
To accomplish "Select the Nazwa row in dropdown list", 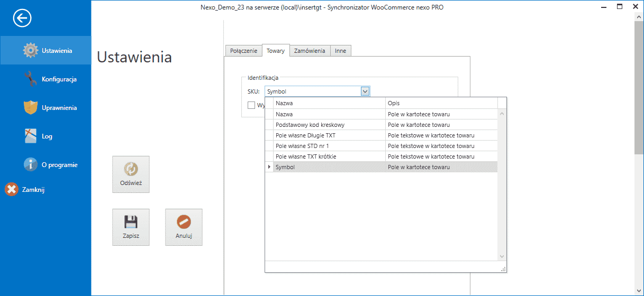I will [381, 114].
